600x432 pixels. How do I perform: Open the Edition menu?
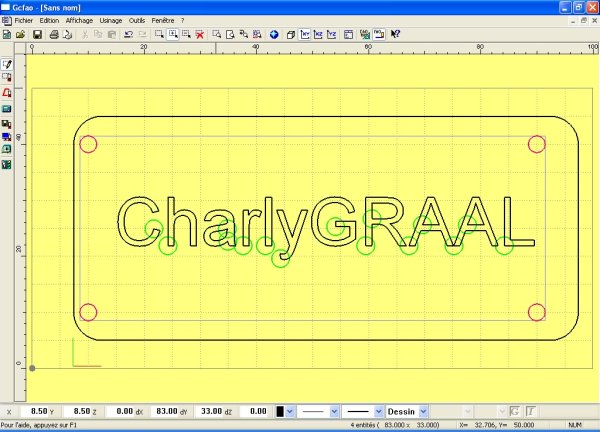(49, 21)
